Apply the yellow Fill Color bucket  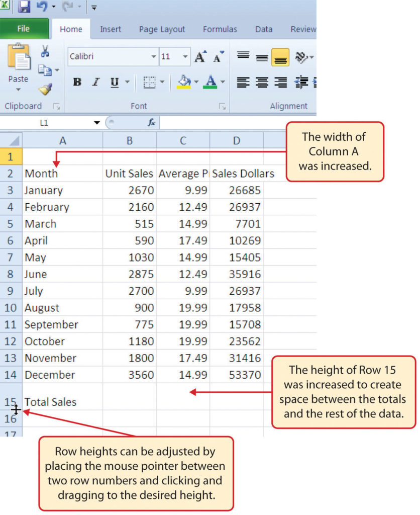coord(184,82)
